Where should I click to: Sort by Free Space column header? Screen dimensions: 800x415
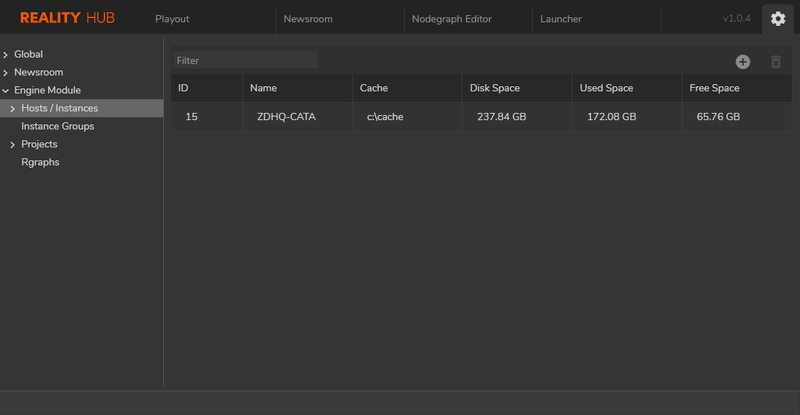[x=737, y=88]
